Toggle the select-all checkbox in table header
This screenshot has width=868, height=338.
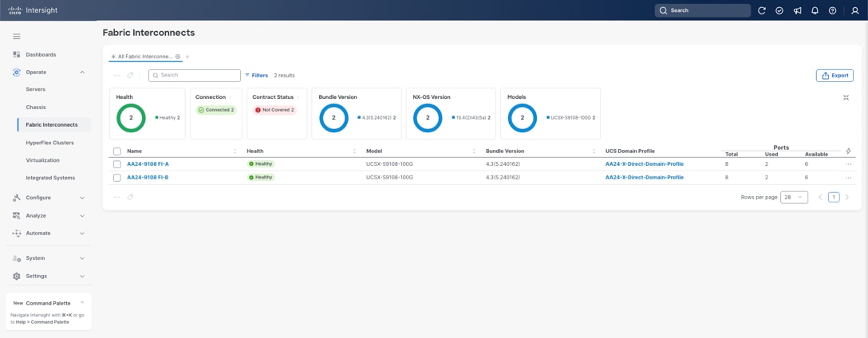pos(116,151)
